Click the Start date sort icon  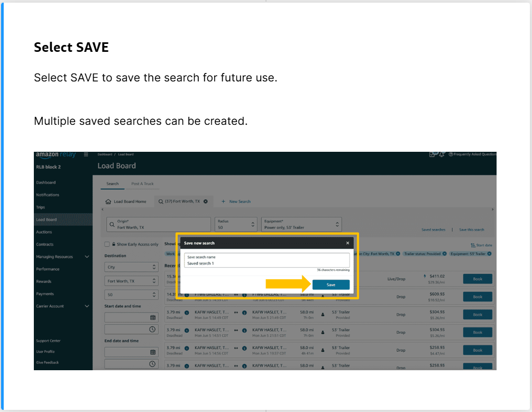pos(473,245)
